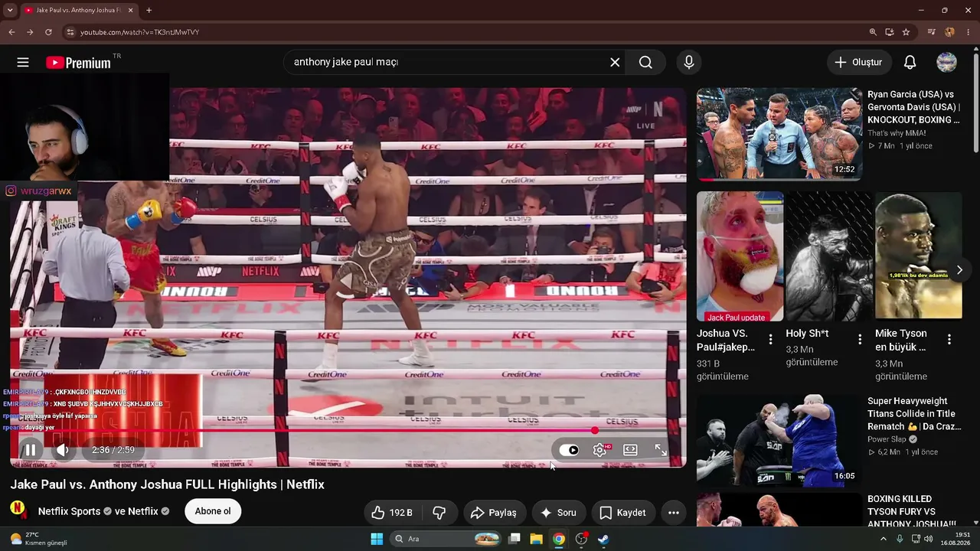Viewport: 980px width, 551px height.
Task: Open the weather widget showing 27°C
Action: coord(38,539)
